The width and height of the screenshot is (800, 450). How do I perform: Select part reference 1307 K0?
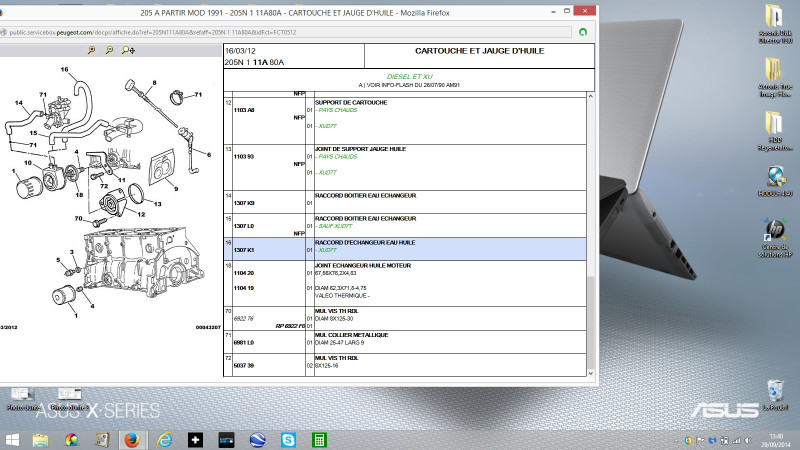pyautogui.click(x=244, y=203)
